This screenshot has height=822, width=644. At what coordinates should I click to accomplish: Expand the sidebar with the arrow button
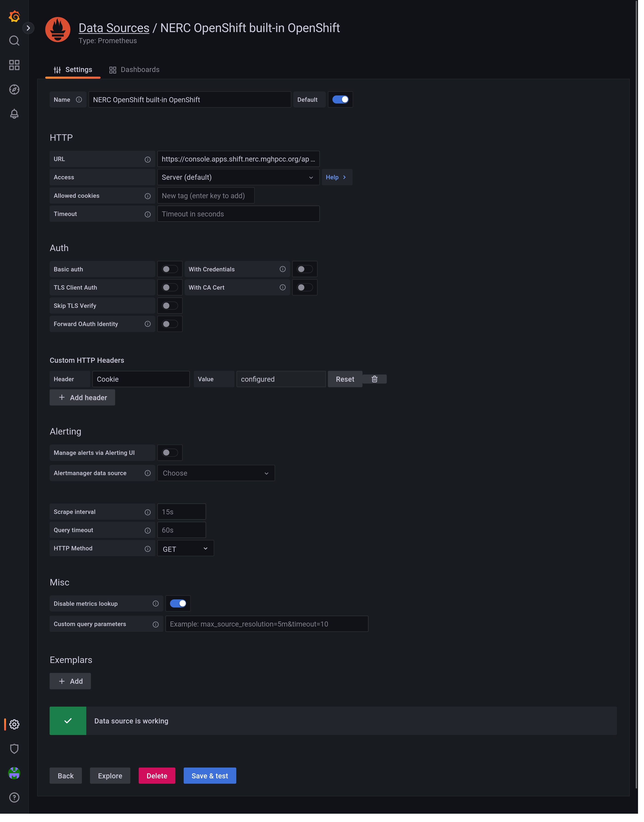[x=28, y=28]
